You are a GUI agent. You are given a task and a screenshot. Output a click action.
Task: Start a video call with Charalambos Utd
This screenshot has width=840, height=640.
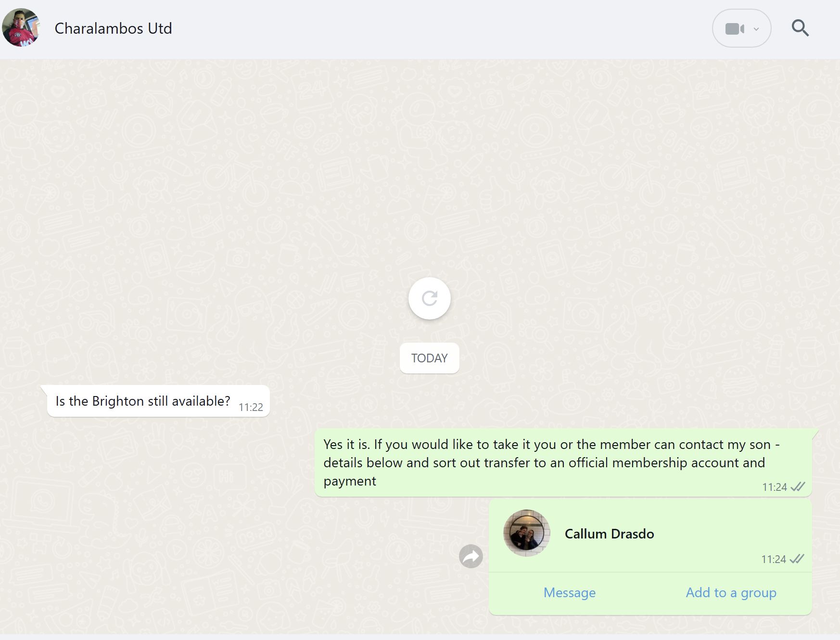click(734, 29)
